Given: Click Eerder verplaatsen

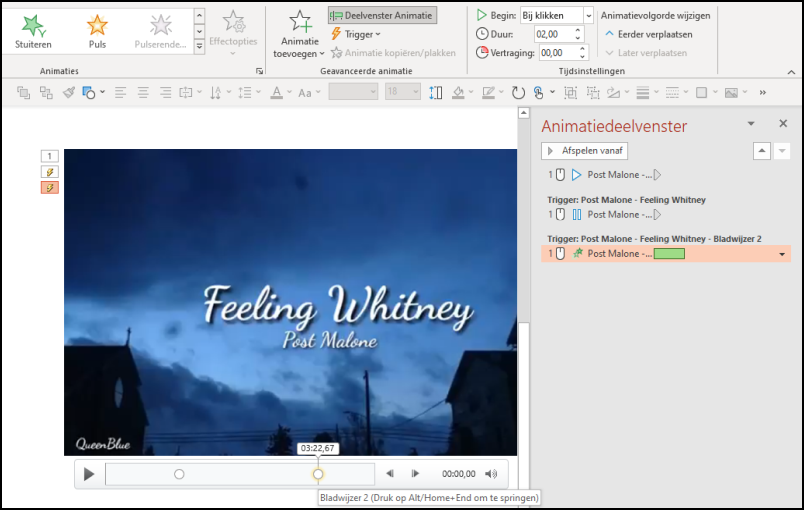Looking at the screenshot, I should 649,34.
